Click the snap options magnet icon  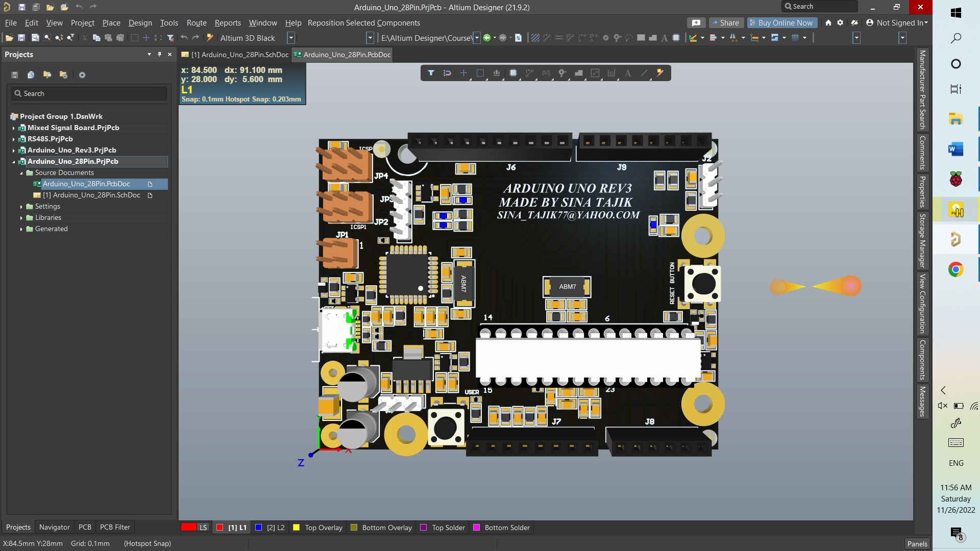pyautogui.click(x=447, y=73)
